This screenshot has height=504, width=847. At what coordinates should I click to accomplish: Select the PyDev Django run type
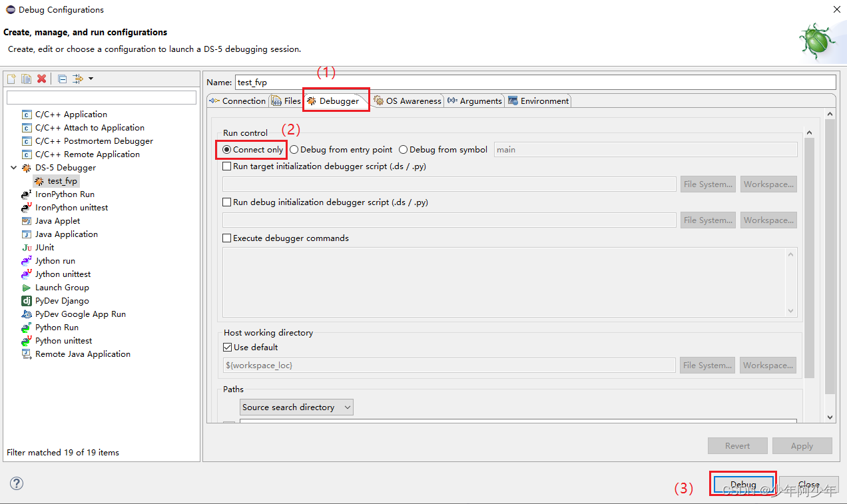(x=62, y=300)
